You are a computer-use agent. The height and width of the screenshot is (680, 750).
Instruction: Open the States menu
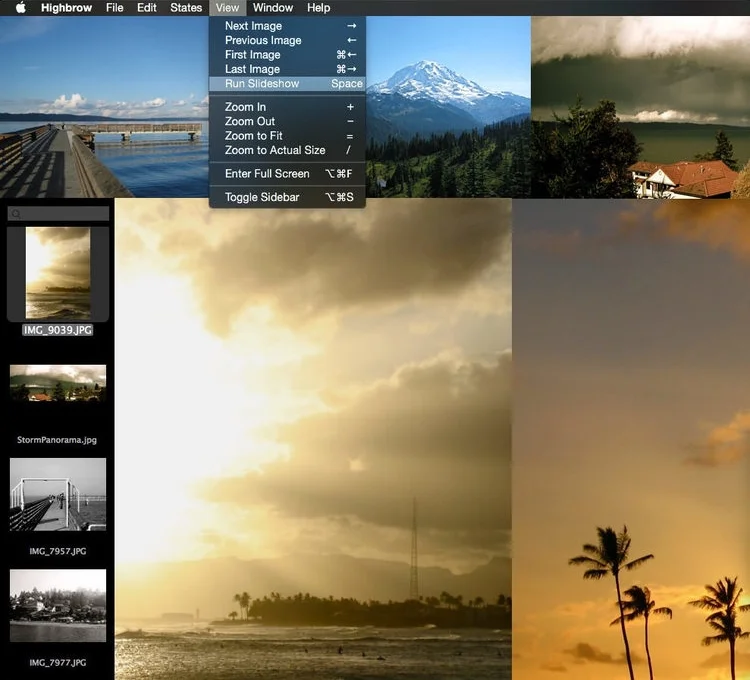pos(186,8)
